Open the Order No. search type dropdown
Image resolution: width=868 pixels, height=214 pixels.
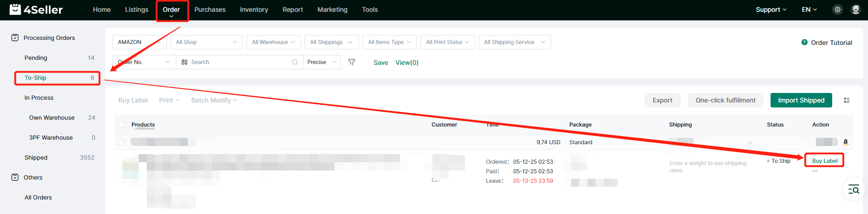tap(144, 62)
